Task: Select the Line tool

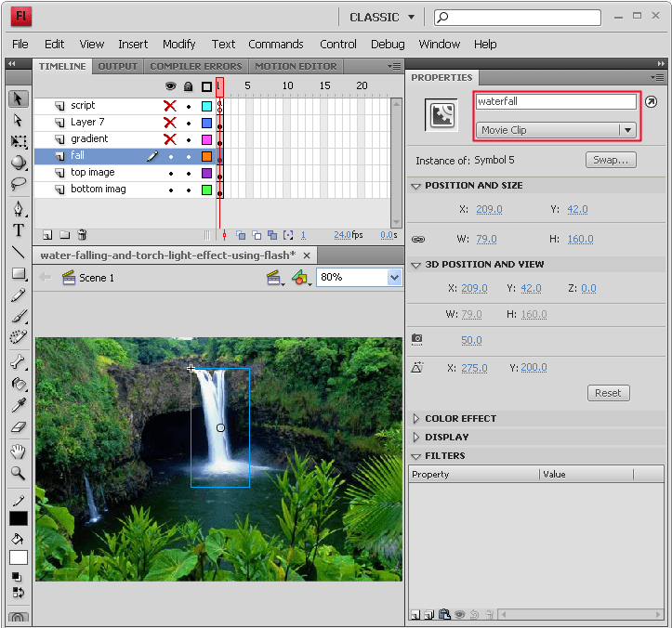Action: (18, 252)
